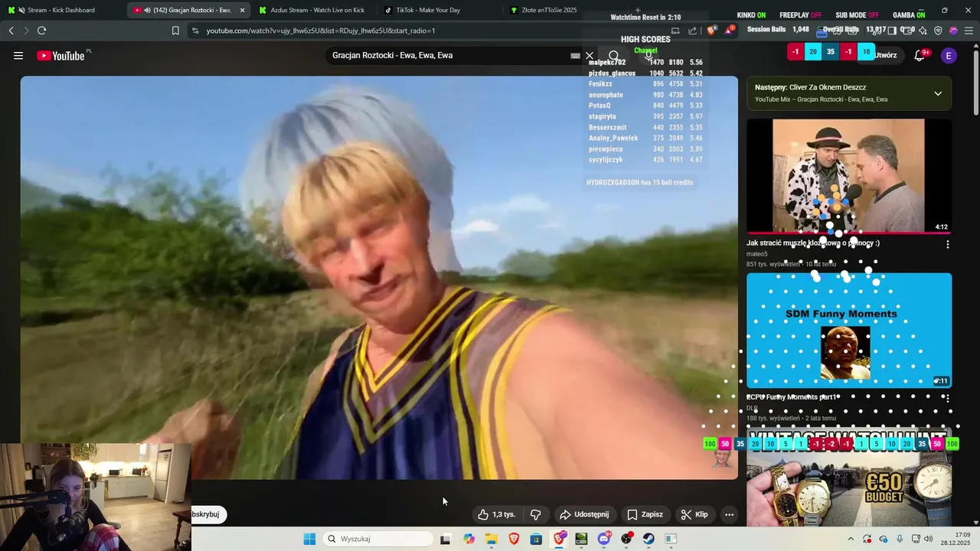Open the YouTube guide hamburger menu

click(18, 56)
